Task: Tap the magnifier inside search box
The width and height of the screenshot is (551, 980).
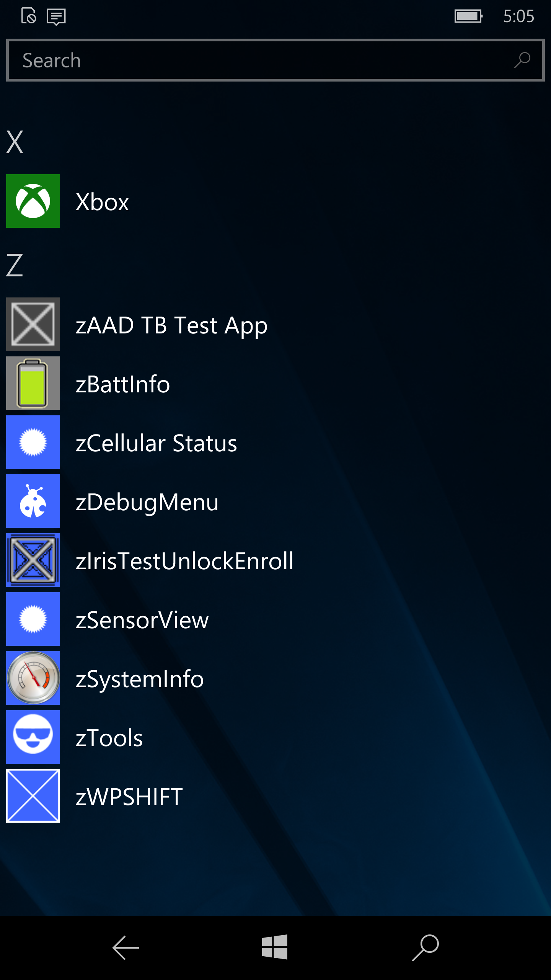Action: coord(522,60)
